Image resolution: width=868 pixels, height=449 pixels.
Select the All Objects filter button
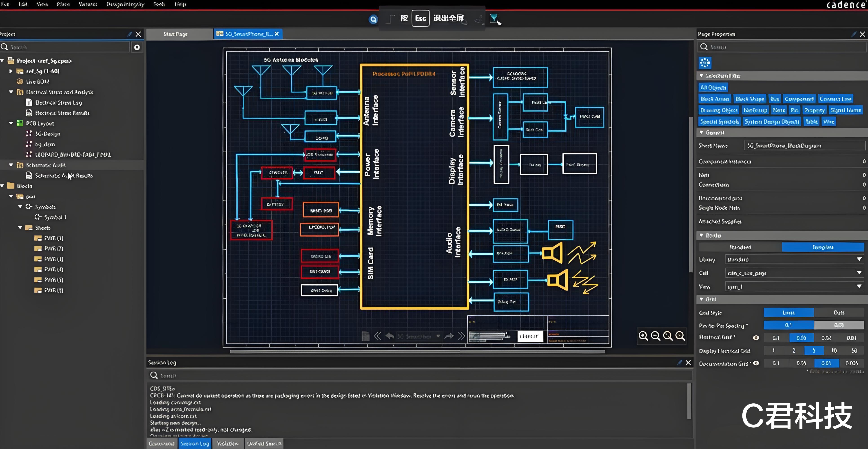click(x=713, y=88)
